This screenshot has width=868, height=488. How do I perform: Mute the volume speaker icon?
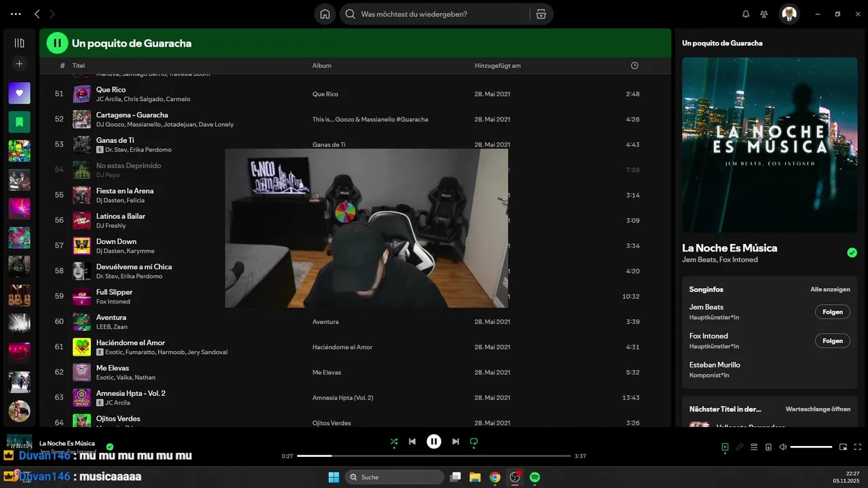point(783,447)
